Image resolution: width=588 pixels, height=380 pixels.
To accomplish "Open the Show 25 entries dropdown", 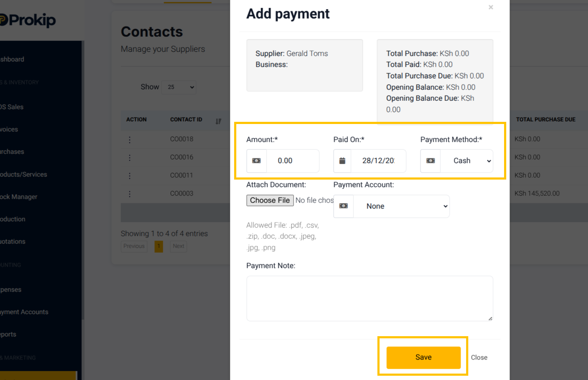I will pyautogui.click(x=179, y=87).
